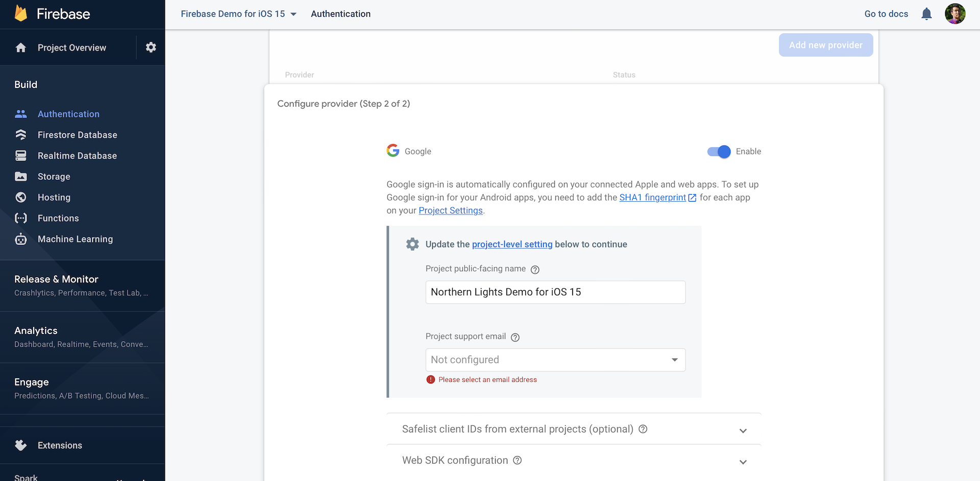
Task: Click the notifications bell icon
Action: 926,14
